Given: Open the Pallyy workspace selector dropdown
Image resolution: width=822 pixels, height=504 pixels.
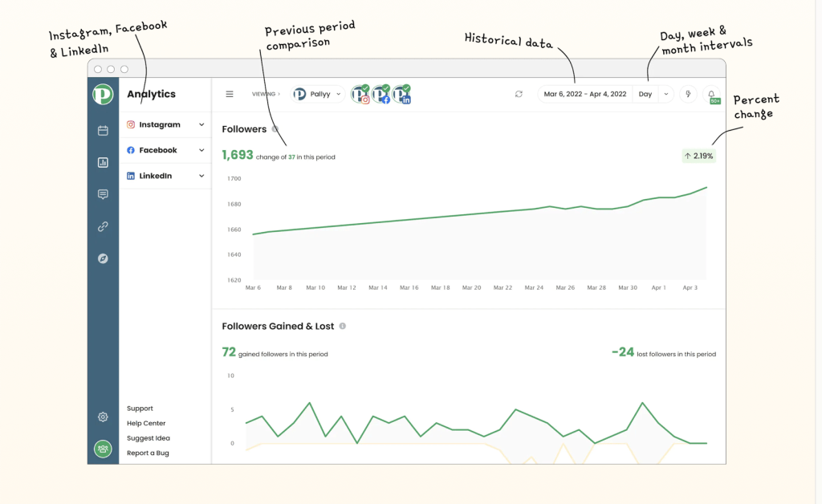Looking at the screenshot, I should click(318, 94).
